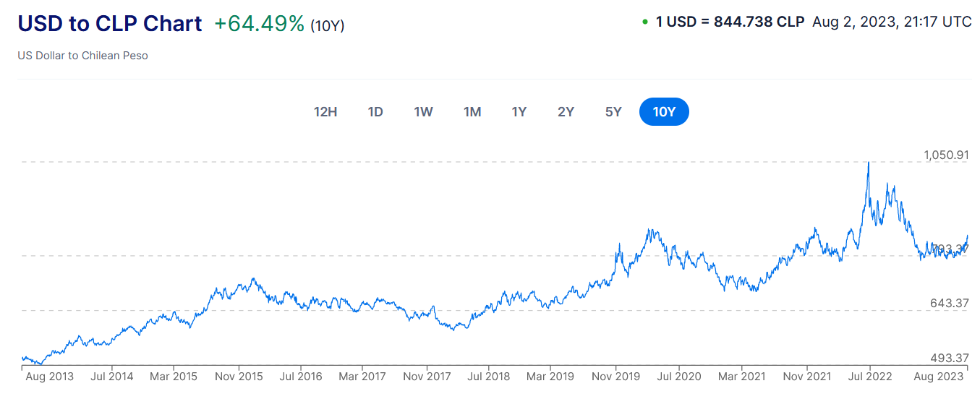Click the active 10Y range button
This screenshot has height=399, width=980.
click(664, 112)
